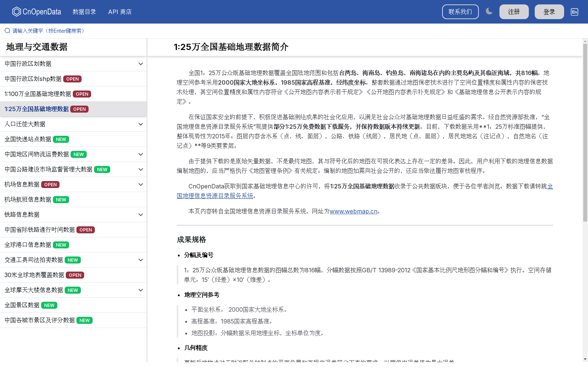
Task: Click the OPEN badge beside 机场信息数据
Action: point(50,185)
